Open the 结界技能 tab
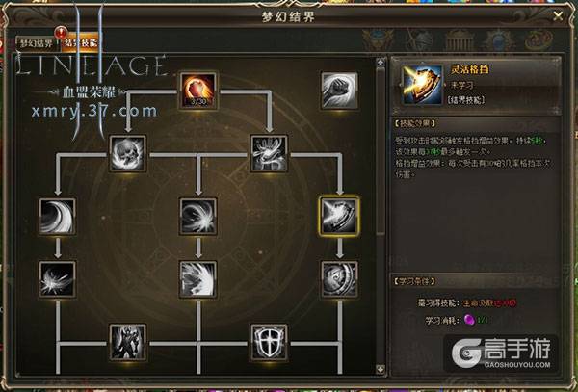 click(81, 43)
